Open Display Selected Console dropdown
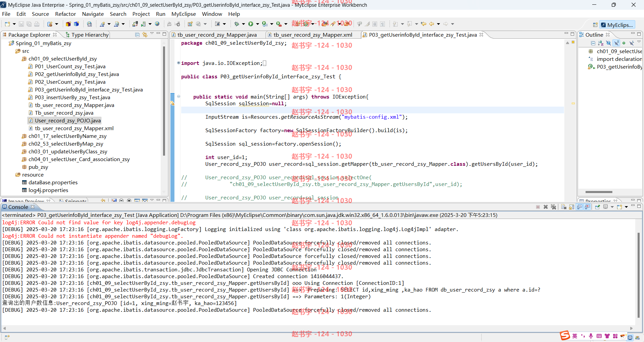The width and height of the screenshot is (644, 342). [612, 207]
